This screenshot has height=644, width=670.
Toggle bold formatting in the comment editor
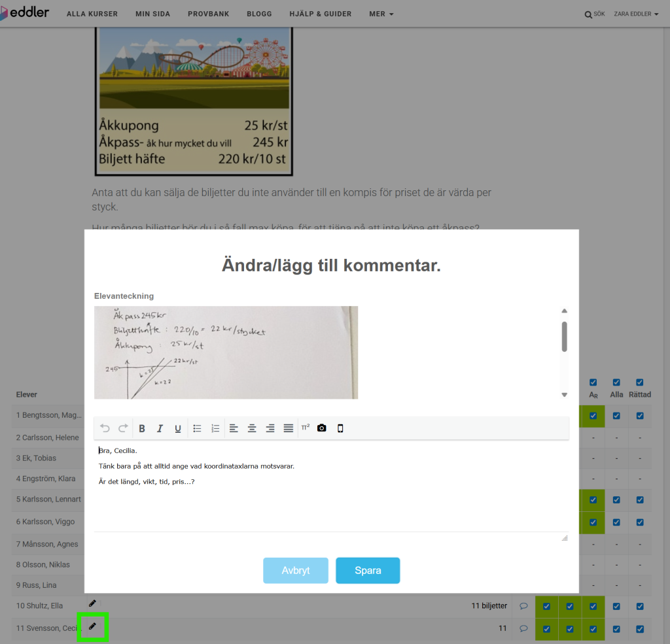(x=142, y=429)
